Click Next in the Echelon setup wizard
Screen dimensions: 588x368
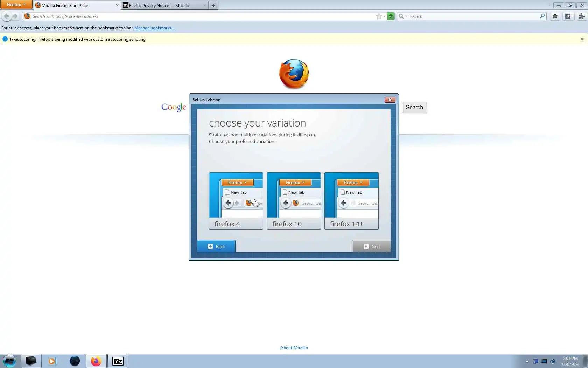(x=371, y=246)
